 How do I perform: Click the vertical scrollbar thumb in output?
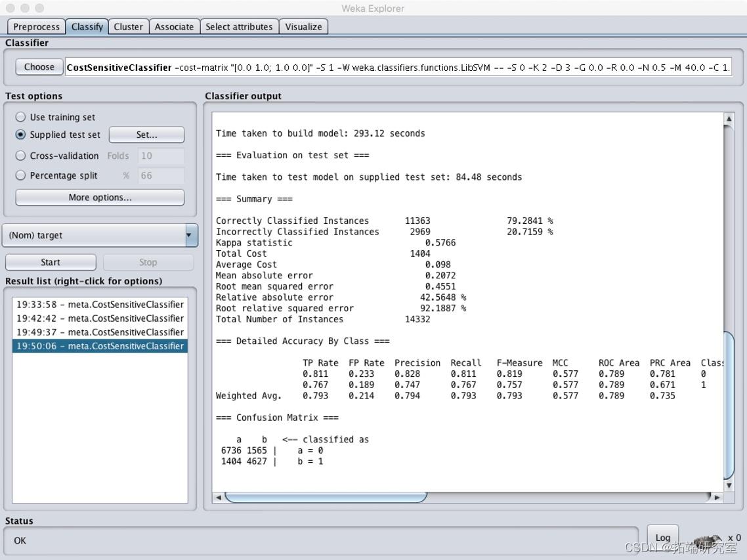(729, 405)
